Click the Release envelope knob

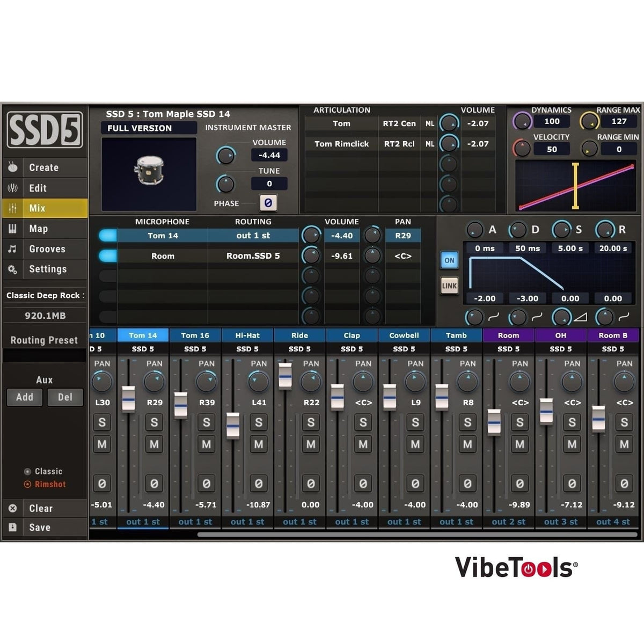tap(605, 230)
